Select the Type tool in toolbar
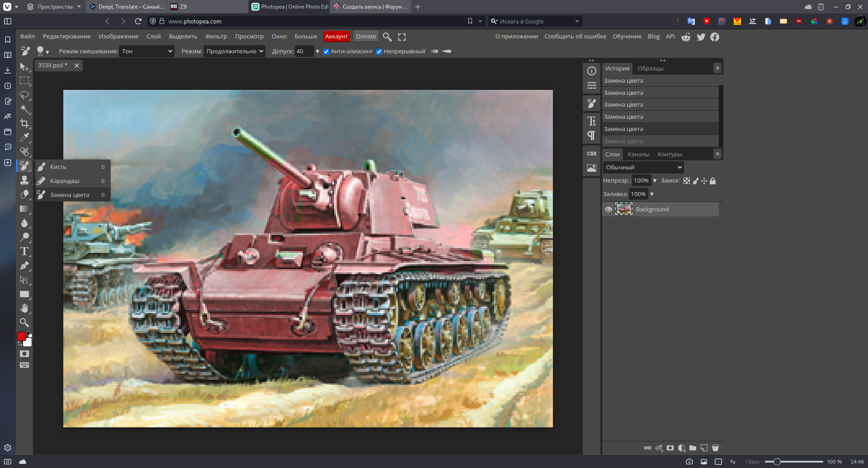Image resolution: width=868 pixels, height=468 pixels. [x=25, y=252]
